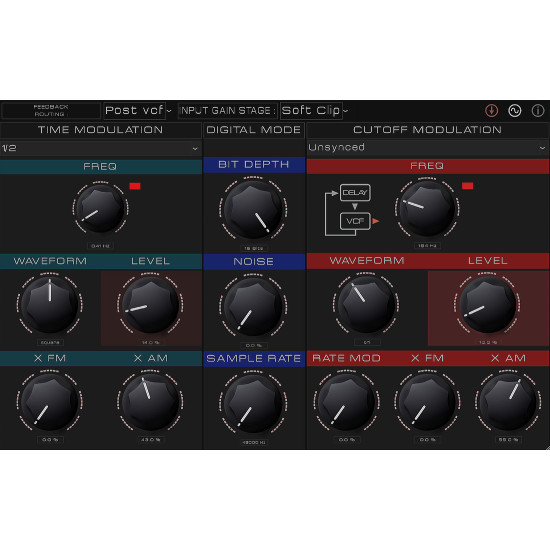Click the orange arrow beside the VCF box
Viewport: 550px width, 550px height.
click(376, 221)
